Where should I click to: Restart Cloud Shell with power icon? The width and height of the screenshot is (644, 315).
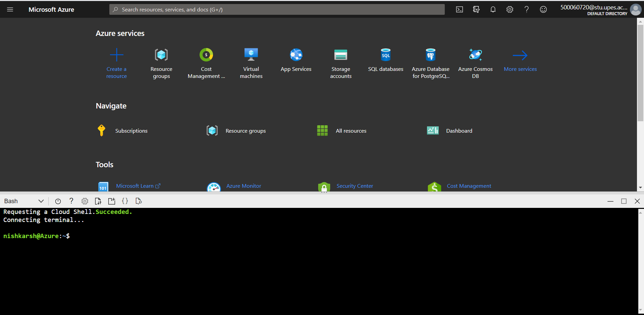coord(58,201)
